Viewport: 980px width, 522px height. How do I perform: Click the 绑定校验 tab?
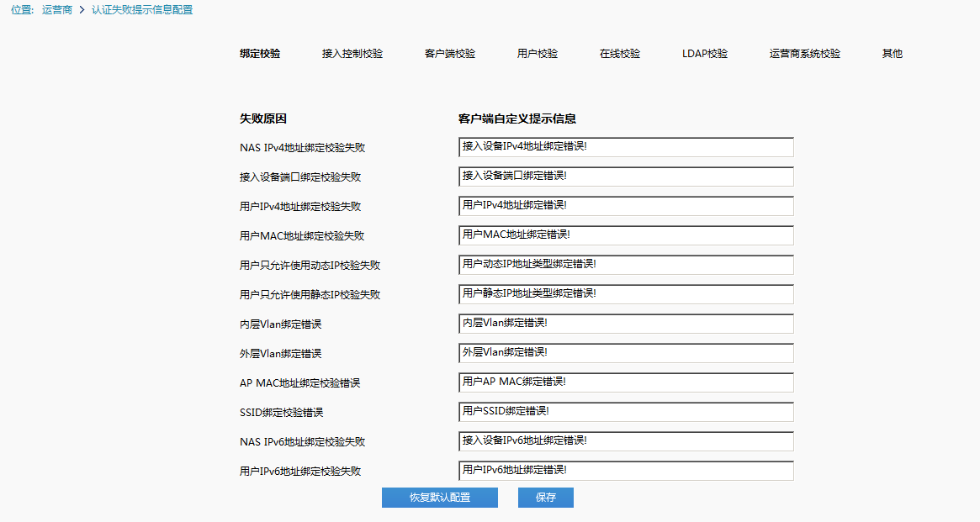coord(260,54)
